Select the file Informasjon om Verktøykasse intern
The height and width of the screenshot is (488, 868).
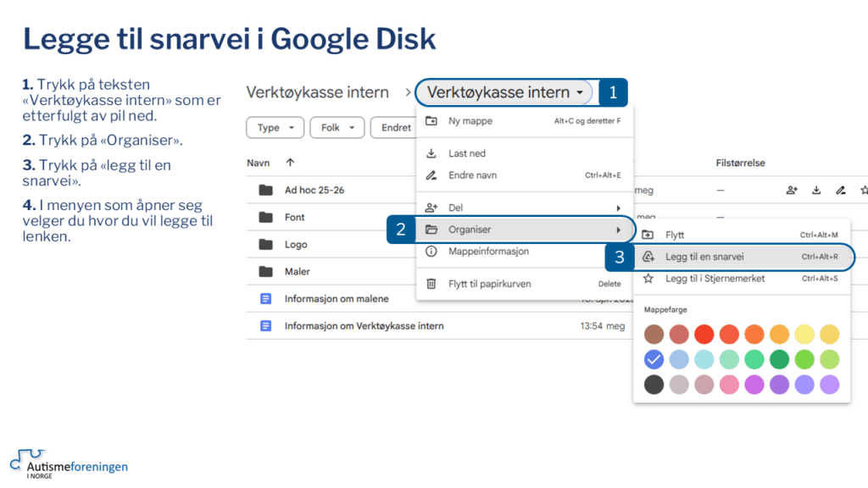point(364,326)
